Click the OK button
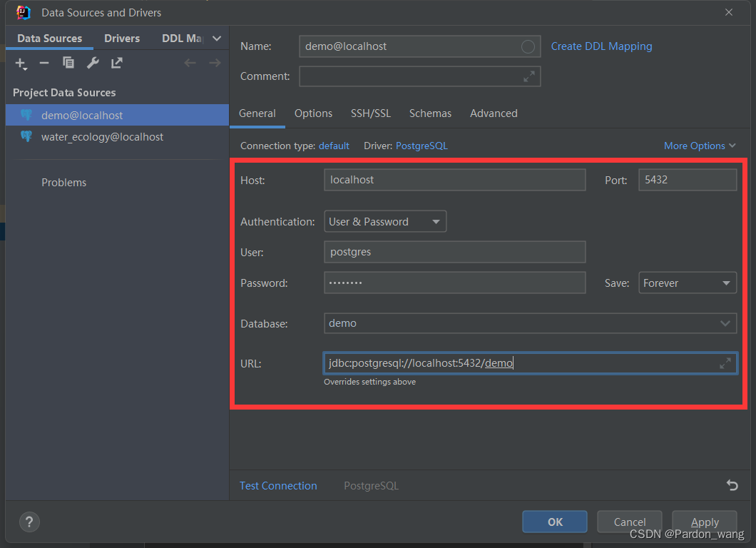 point(554,522)
